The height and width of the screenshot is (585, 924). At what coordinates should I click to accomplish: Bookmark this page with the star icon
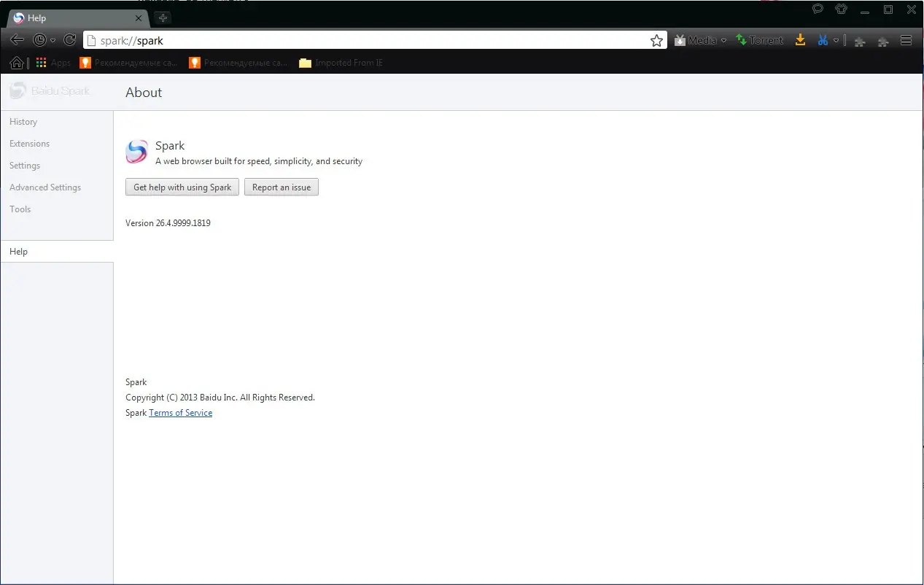pyautogui.click(x=656, y=41)
